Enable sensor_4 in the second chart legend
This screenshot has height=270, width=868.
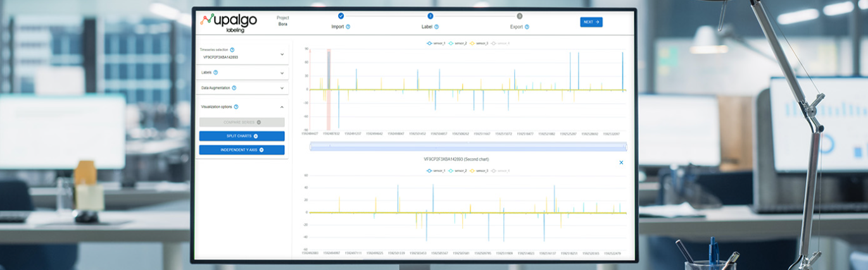click(x=501, y=171)
